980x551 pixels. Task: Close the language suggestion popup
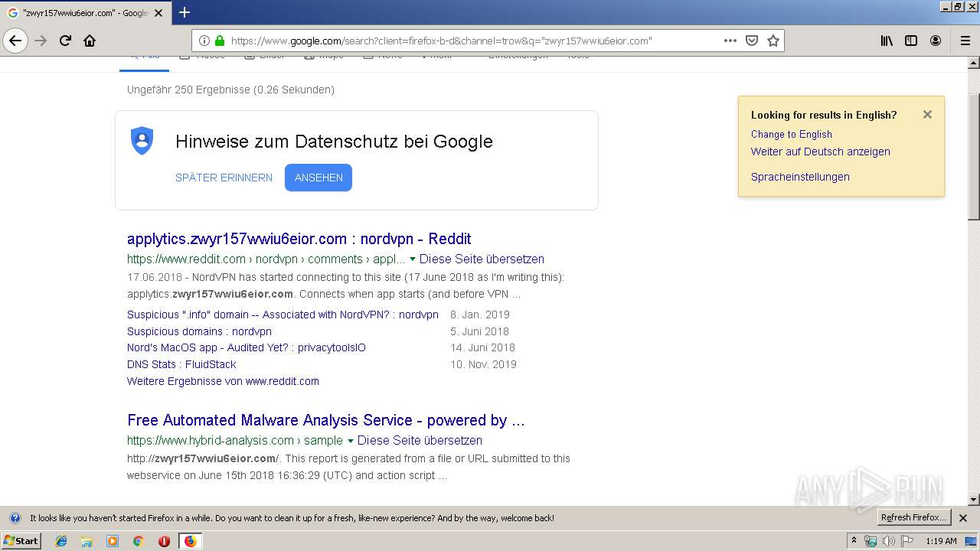927,115
